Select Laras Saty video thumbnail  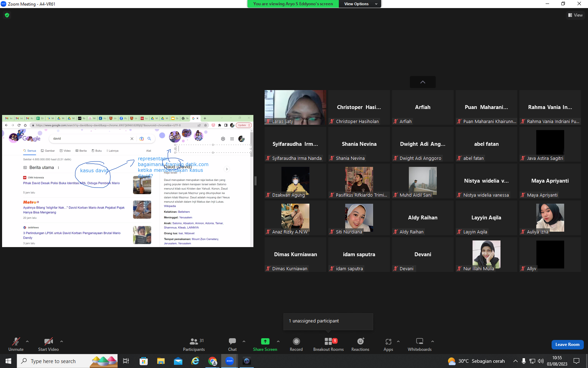coord(295,107)
